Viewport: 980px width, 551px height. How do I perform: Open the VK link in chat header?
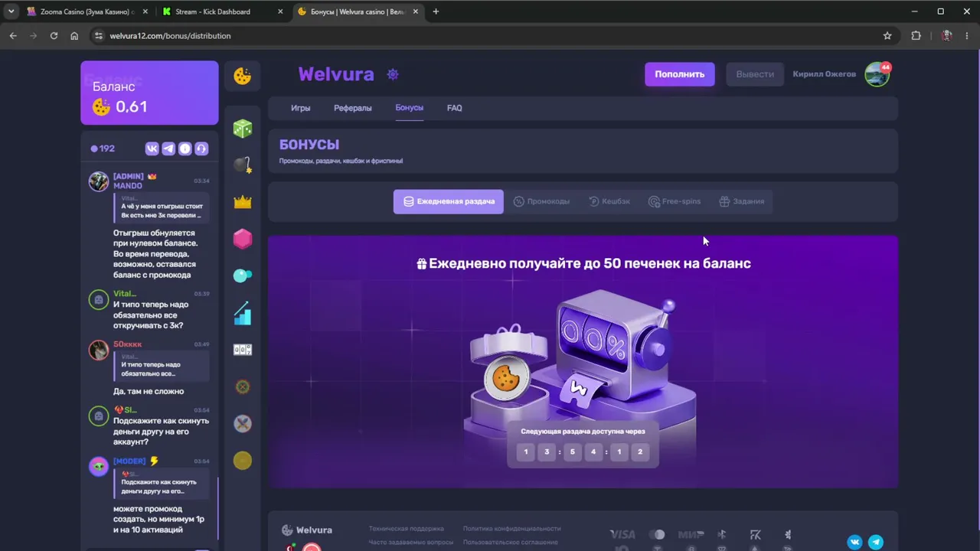pyautogui.click(x=152, y=148)
